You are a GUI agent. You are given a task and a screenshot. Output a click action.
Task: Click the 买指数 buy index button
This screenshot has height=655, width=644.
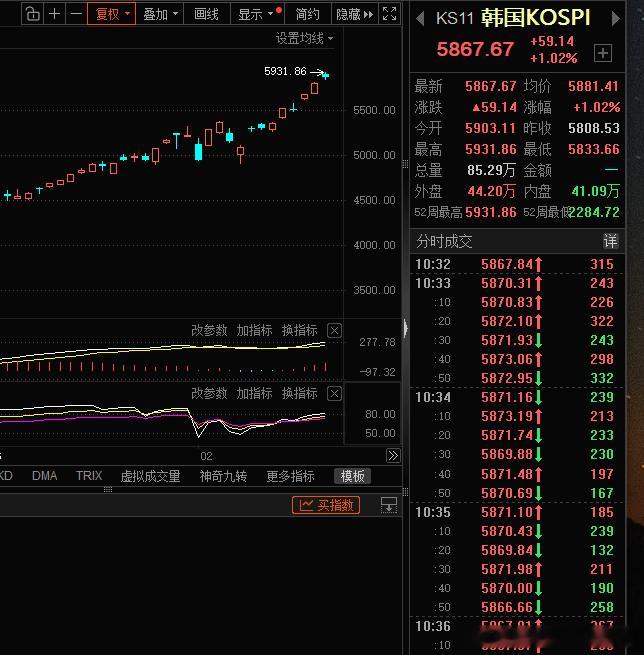click(326, 505)
